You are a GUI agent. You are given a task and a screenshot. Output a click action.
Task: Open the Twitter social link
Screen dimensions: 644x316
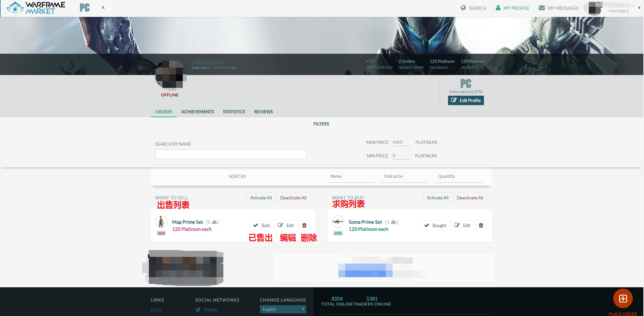(x=206, y=310)
